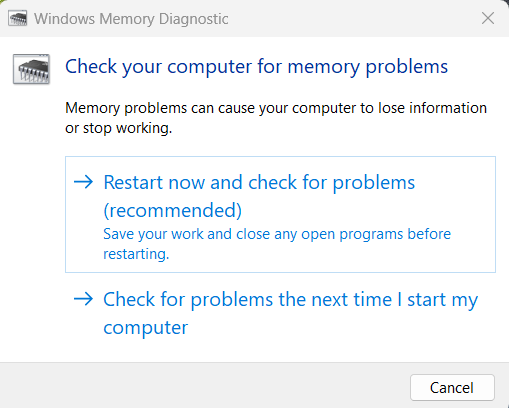Click the arrow icon beside Check next time option
The width and height of the screenshot is (509, 408).
click(83, 299)
